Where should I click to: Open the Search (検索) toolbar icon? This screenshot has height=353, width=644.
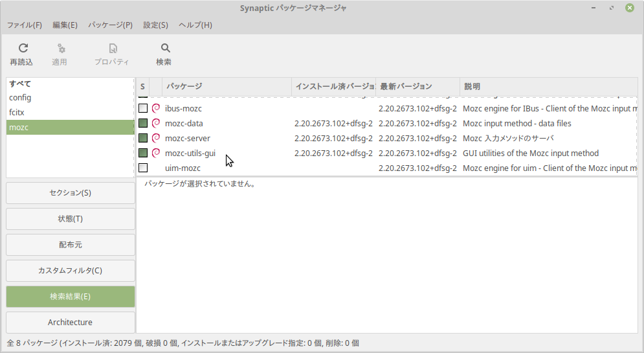[x=165, y=48]
